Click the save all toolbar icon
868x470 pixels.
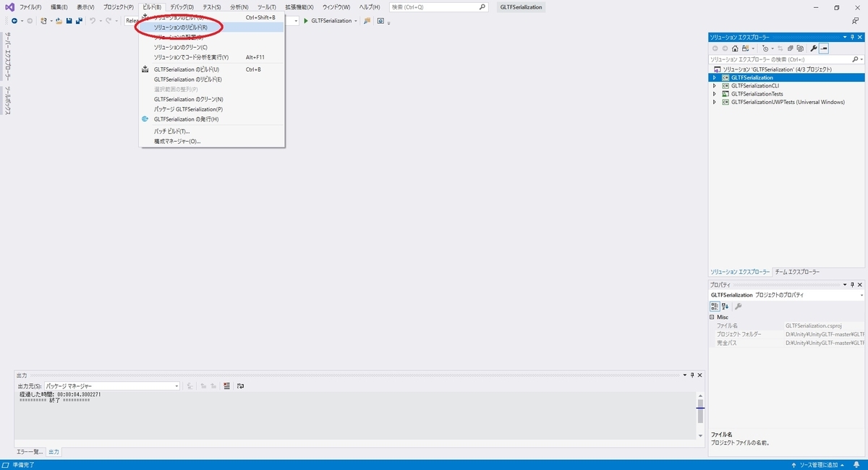tap(78, 20)
